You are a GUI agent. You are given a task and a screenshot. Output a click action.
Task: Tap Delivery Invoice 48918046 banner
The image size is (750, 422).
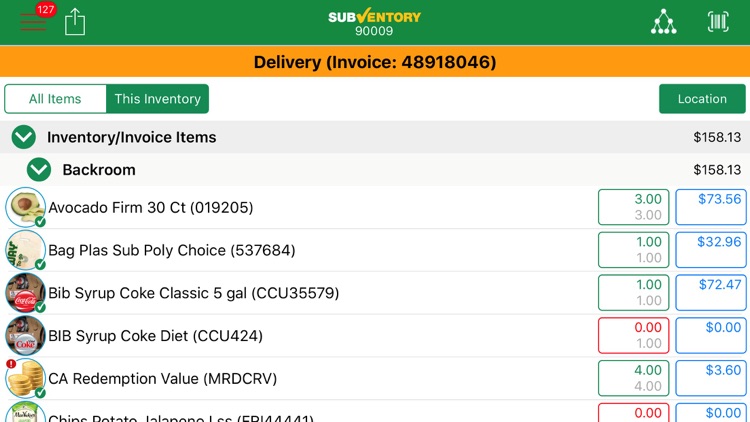[x=375, y=62]
